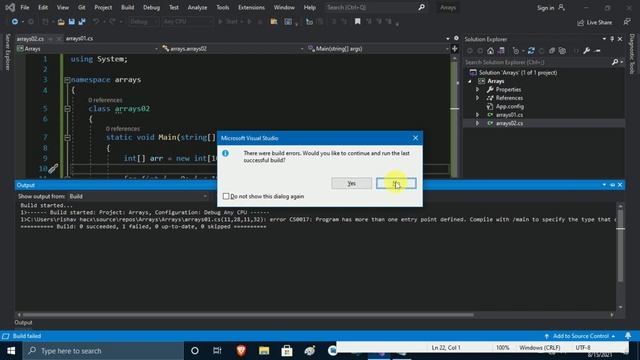Click the Live Share button
The height and width of the screenshot is (360, 640).
594,22
